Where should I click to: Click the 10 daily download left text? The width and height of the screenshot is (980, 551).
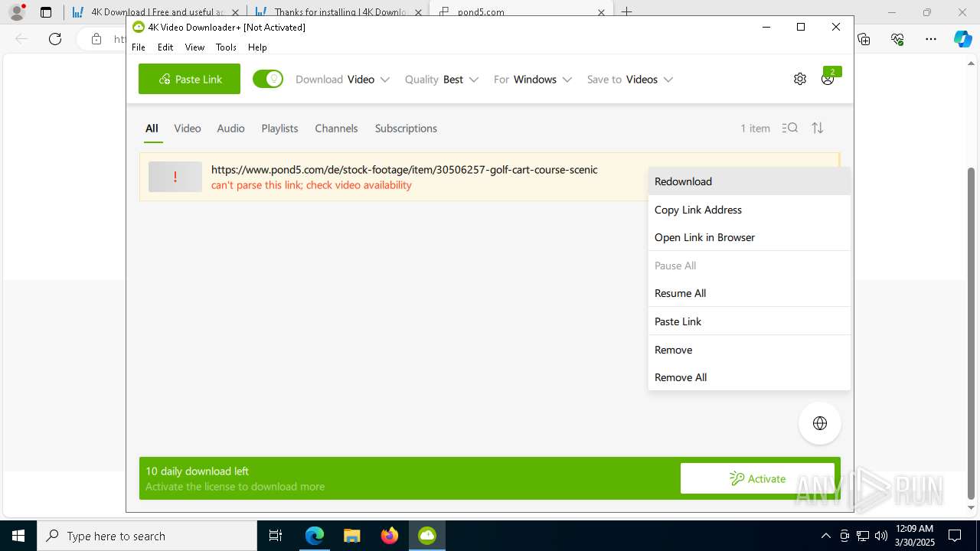click(x=197, y=471)
